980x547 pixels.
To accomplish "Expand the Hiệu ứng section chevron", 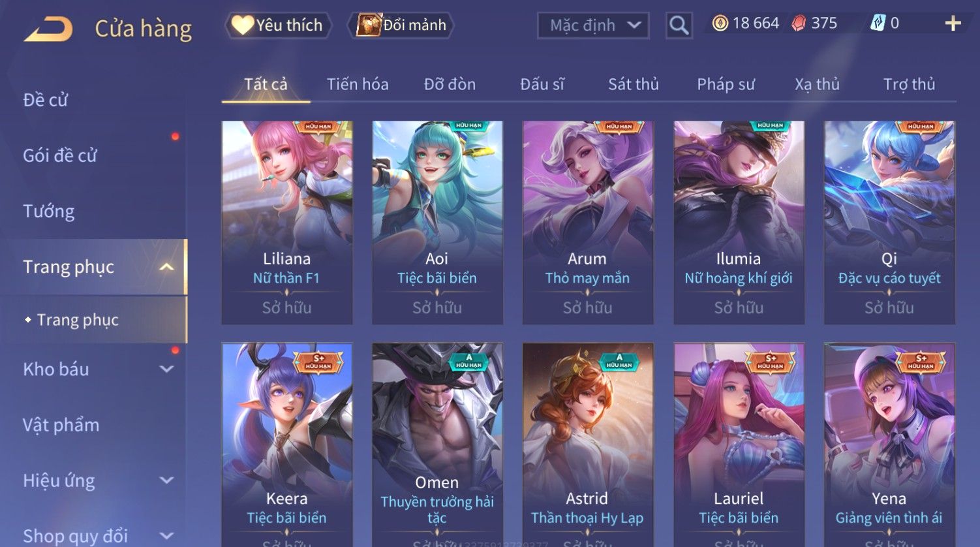I will click(x=167, y=480).
